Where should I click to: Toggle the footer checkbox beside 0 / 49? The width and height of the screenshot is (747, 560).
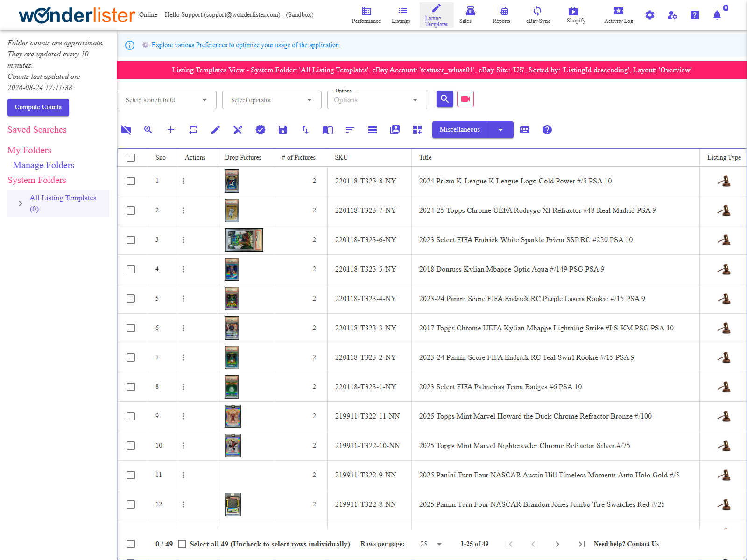point(131,544)
